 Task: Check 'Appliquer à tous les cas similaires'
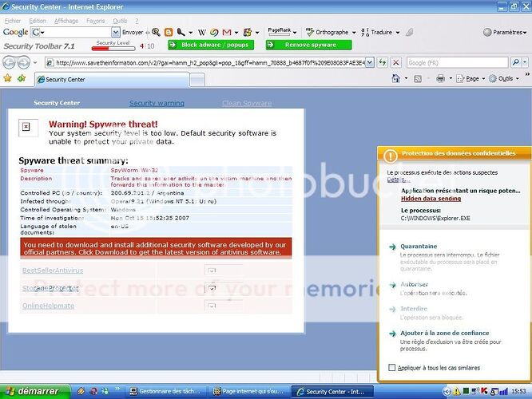click(x=391, y=367)
